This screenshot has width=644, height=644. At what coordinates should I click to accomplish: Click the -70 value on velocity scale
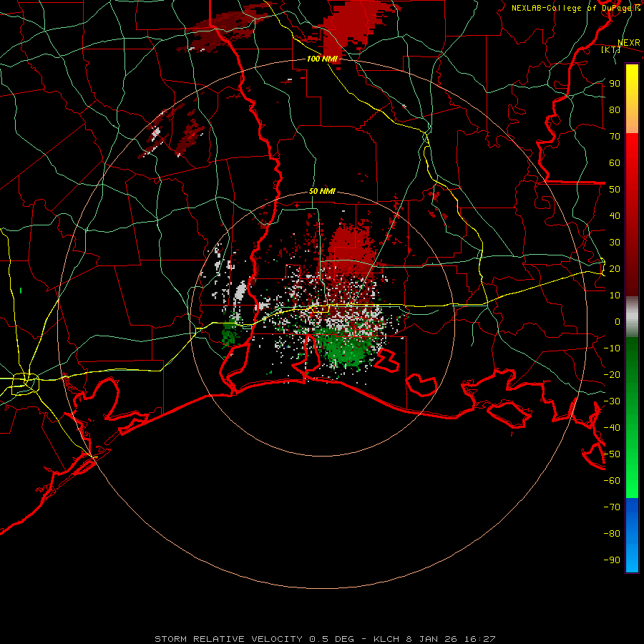612,507
